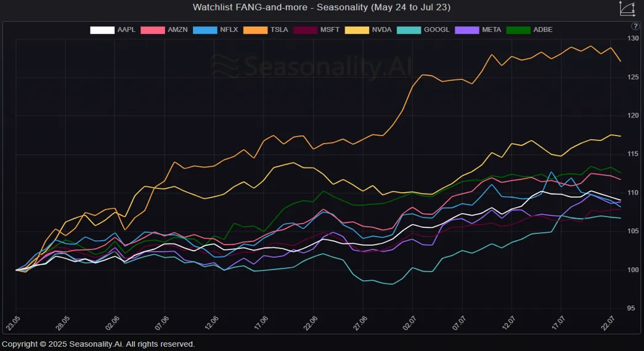
Task: Click the x-axis date label 17.06
Action: click(x=261, y=323)
